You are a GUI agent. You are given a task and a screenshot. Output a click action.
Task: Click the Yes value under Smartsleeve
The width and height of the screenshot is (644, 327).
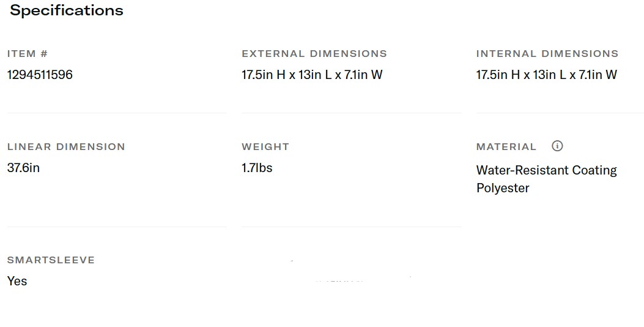[17, 281]
